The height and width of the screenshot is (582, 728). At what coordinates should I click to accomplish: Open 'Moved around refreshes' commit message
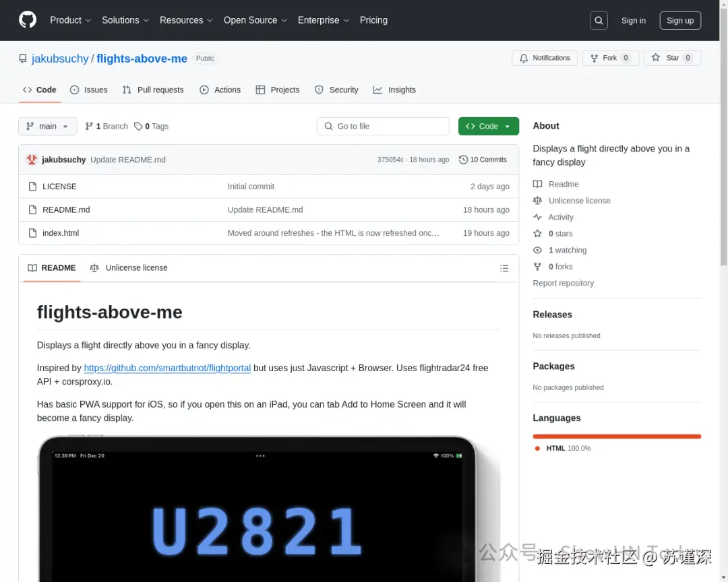click(x=333, y=233)
